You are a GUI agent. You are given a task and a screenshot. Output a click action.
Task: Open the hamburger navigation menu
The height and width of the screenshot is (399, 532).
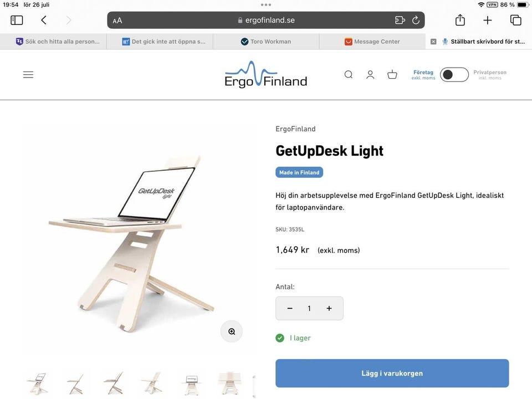pyautogui.click(x=28, y=74)
